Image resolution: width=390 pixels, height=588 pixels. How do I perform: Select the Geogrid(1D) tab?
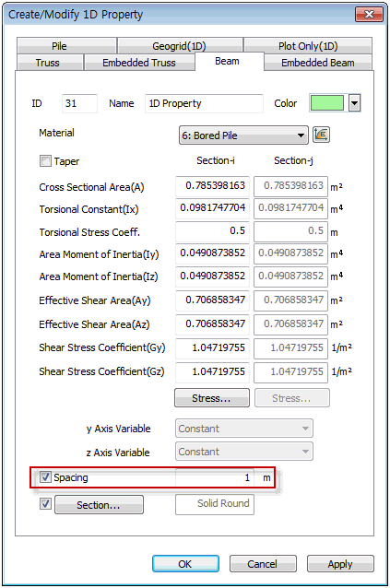click(x=180, y=46)
